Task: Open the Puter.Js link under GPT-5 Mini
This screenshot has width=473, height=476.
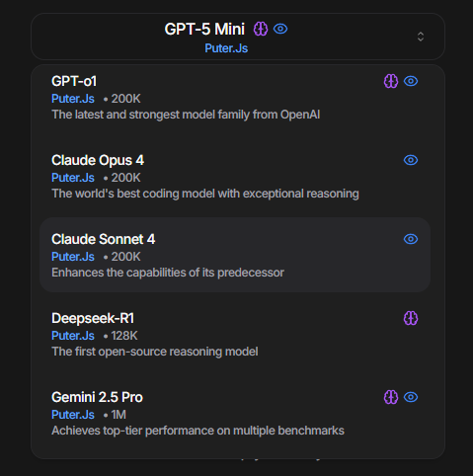Action: [x=226, y=48]
